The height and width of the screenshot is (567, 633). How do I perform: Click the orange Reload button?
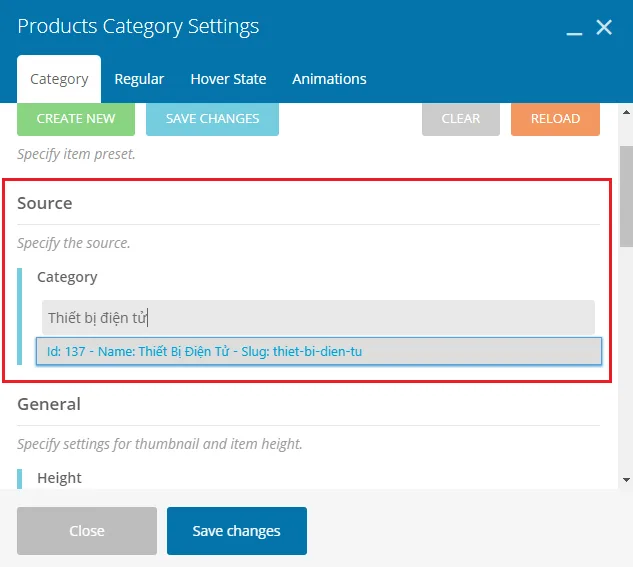pyautogui.click(x=555, y=118)
